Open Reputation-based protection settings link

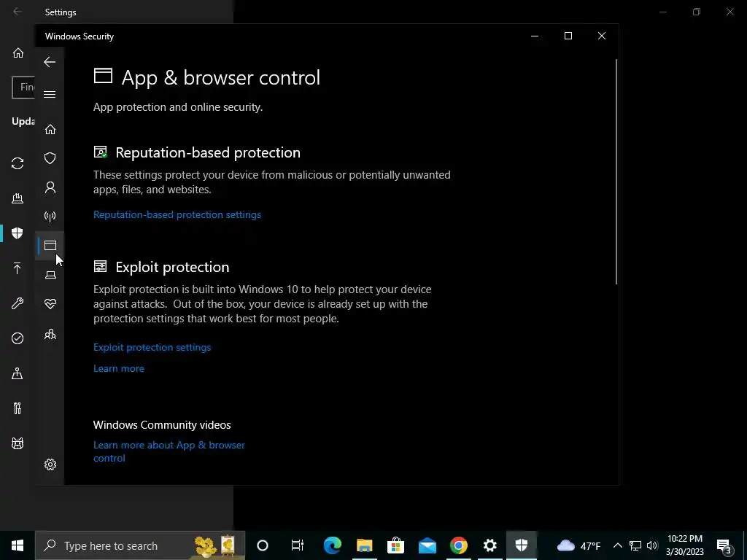click(177, 215)
